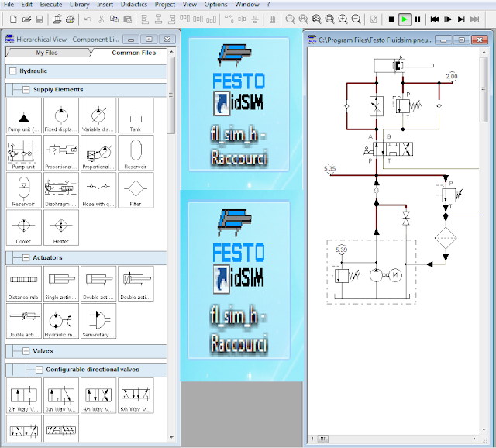Click the circuit window vertical scrollbar thumb
The image size is (496, 448).
pos(484,90)
